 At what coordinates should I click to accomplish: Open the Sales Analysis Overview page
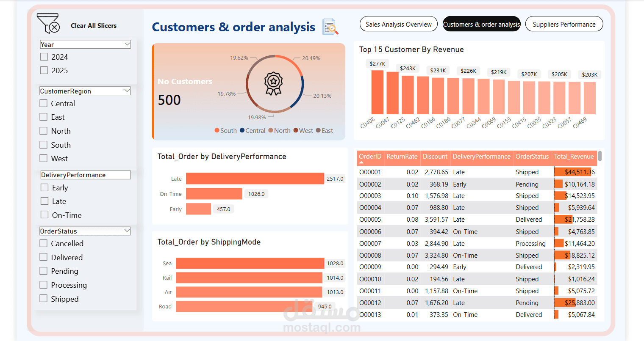point(399,24)
